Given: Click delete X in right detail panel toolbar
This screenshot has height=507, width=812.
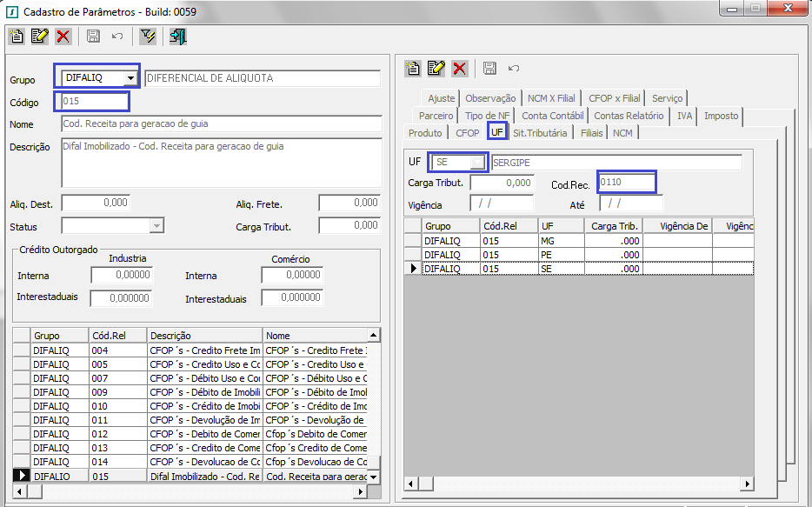Looking at the screenshot, I should (460, 68).
